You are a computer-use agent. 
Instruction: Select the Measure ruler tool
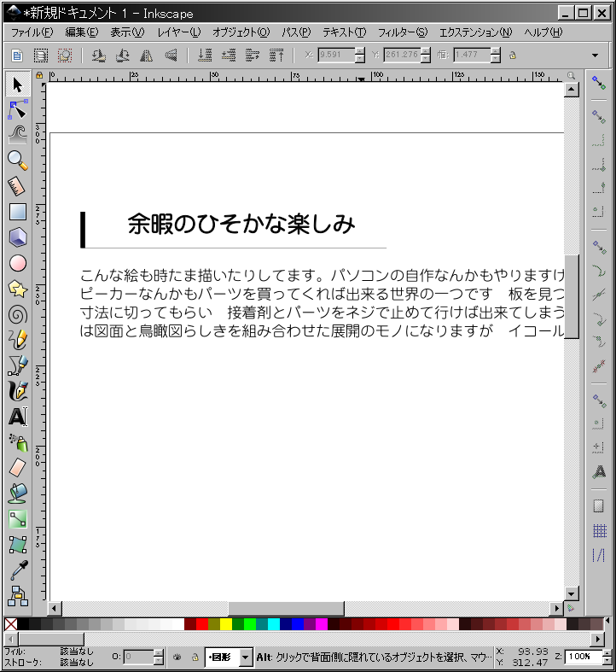pos(18,186)
